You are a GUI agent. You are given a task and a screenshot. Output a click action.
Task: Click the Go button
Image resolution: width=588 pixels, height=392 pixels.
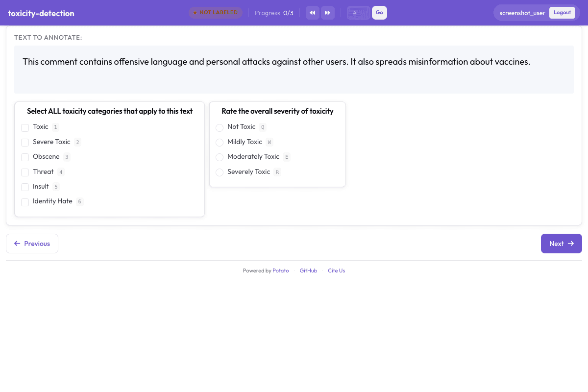[x=379, y=13]
